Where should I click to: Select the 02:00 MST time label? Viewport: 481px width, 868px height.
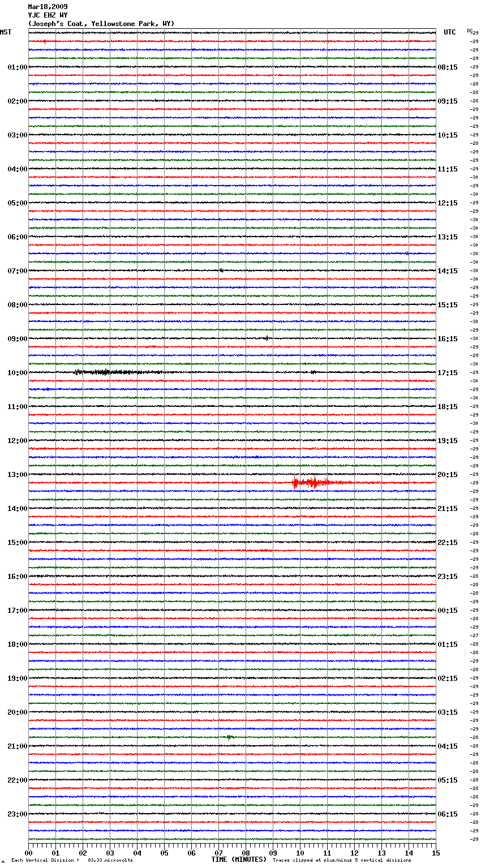pyautogui.click(x=18, y=101)
